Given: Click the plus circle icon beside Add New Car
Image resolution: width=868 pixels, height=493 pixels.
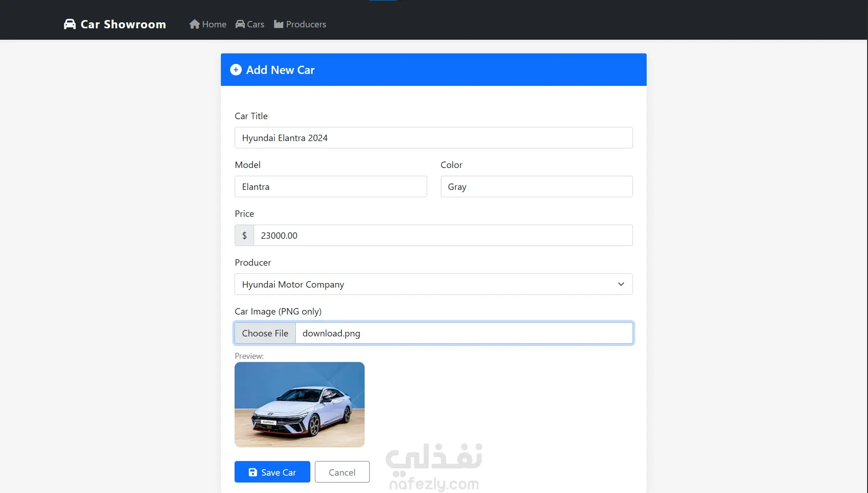Looking at the screenshot, I should [236, 70].
